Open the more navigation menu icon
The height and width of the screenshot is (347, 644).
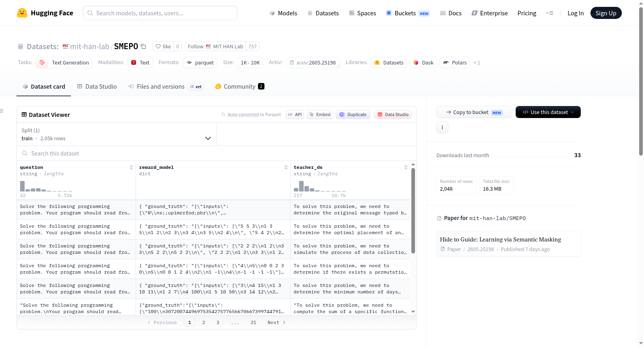549,13
